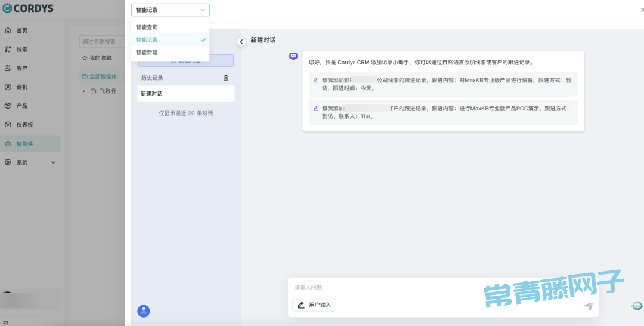The width and height of the screenshot is (644, 326).
Task: Collapse the chat history panel arrow
Action: pos(241,42)
